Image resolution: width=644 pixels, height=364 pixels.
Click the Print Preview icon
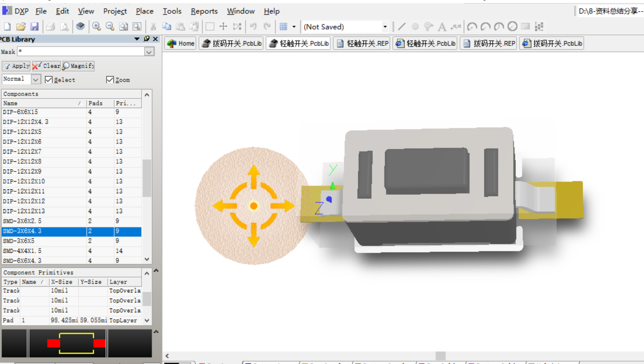[x=64, y=26]
